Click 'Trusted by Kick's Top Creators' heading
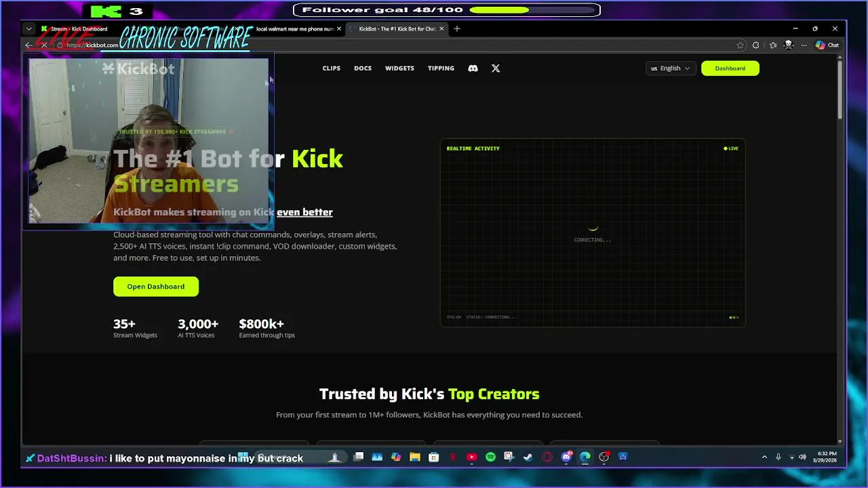Screen dimensions: 868x488 click(x=429, y=394)
